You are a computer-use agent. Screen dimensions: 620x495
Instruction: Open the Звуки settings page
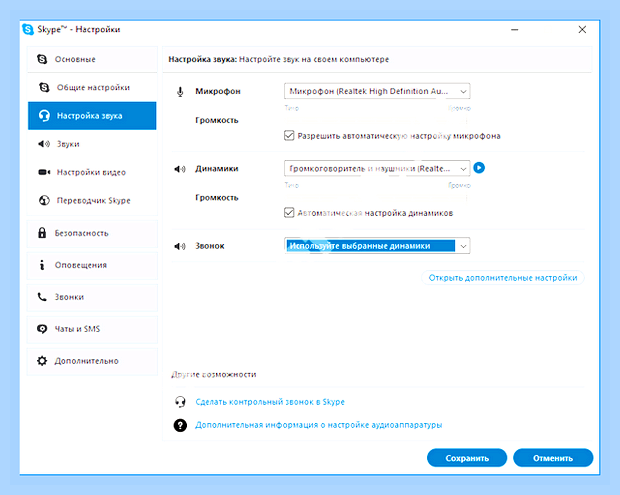coord(92,144)
